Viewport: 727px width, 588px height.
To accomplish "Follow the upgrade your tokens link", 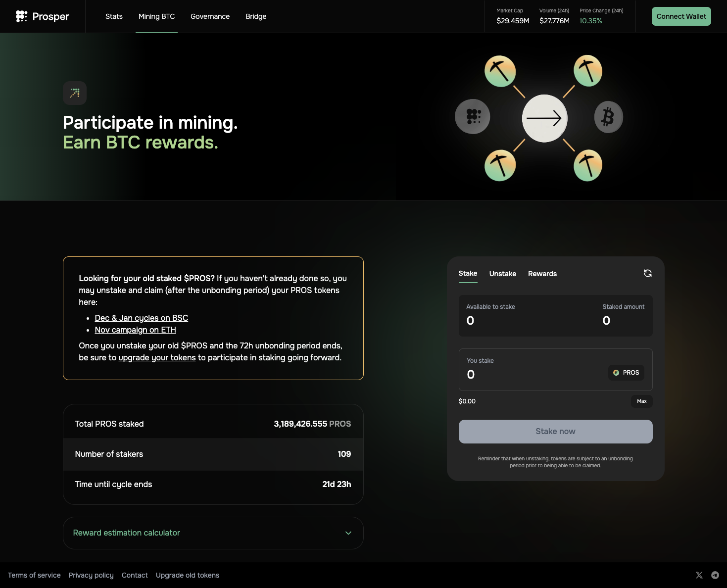I will click(157, 357).
